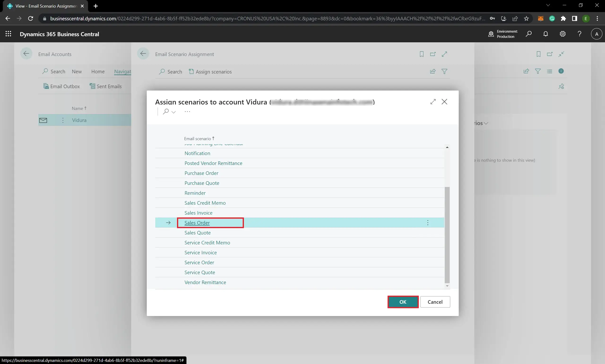Select Posted Vendor Remittance scenario
The image size is (605, 364).
pyautogui.click(x=213, y=163)
